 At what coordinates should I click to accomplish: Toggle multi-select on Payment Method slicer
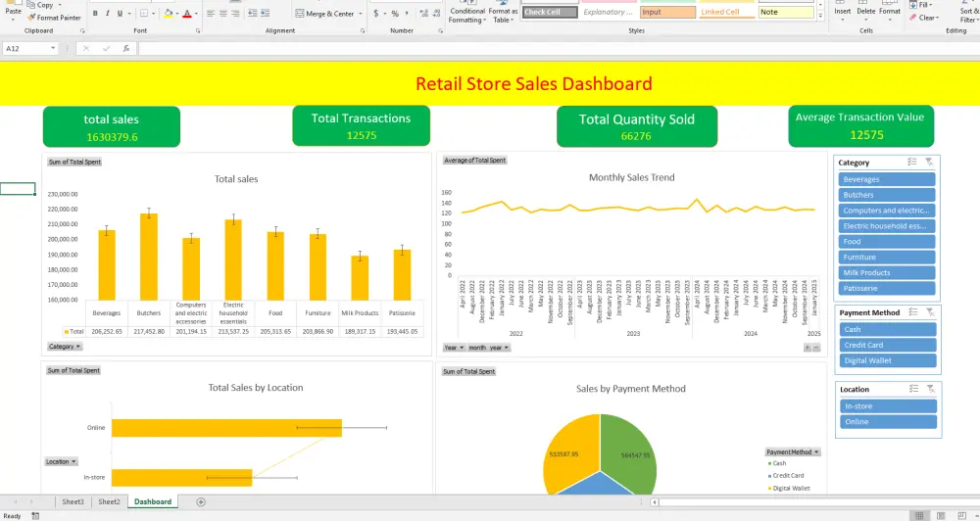click(x=913, y=311)
